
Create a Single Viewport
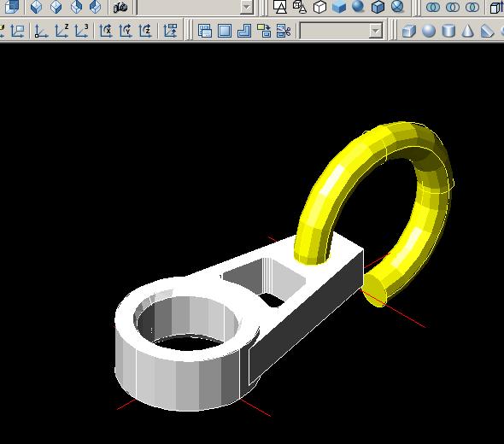point(225,31)
